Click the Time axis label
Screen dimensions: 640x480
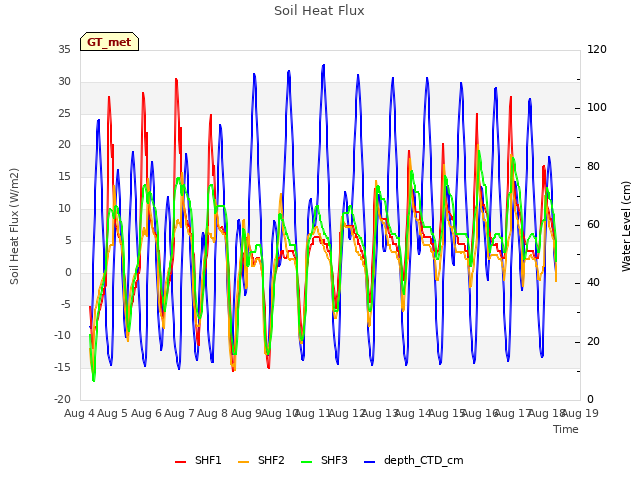tap(566, 429)
